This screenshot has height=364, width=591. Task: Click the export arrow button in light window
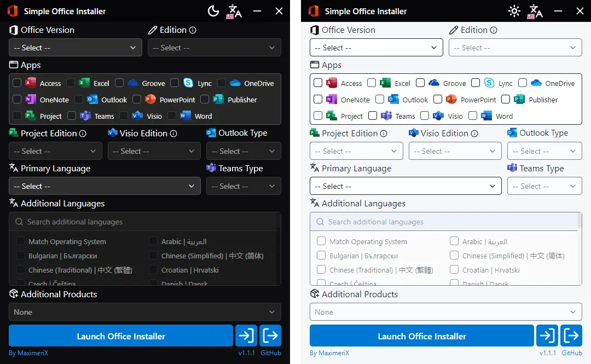571,336
